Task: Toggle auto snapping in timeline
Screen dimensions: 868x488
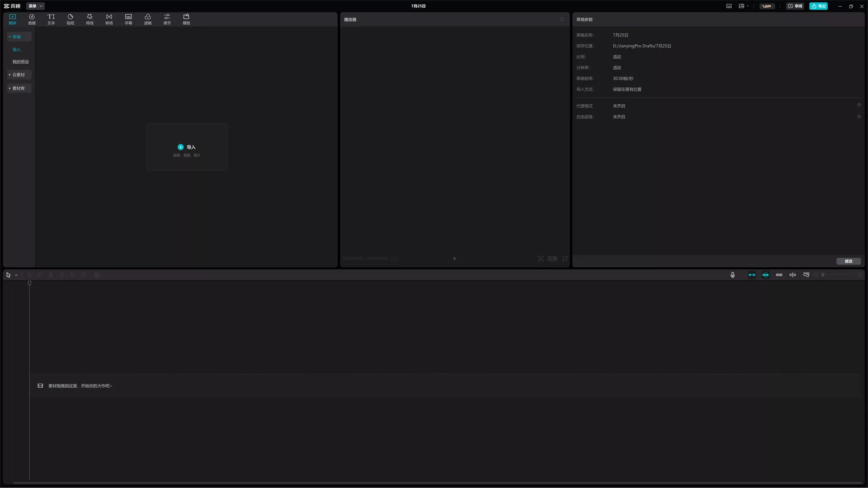Action: pyautogui.click(x=765, y=275)
